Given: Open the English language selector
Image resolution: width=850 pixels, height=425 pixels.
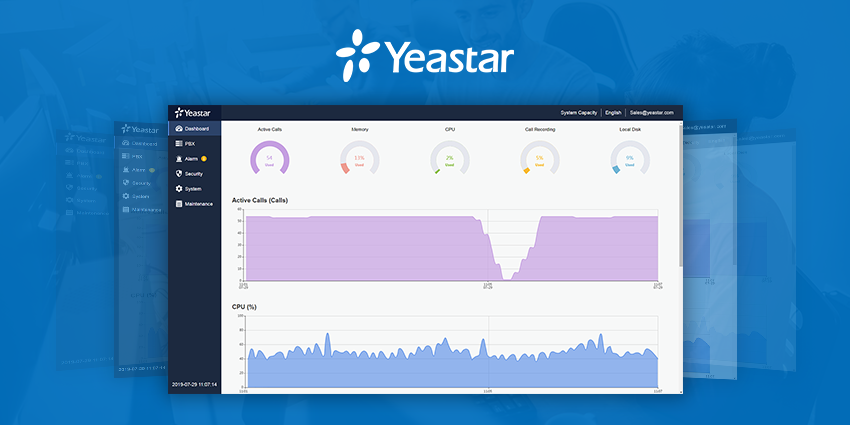Looking at the screenshot, I should [613, 113].
